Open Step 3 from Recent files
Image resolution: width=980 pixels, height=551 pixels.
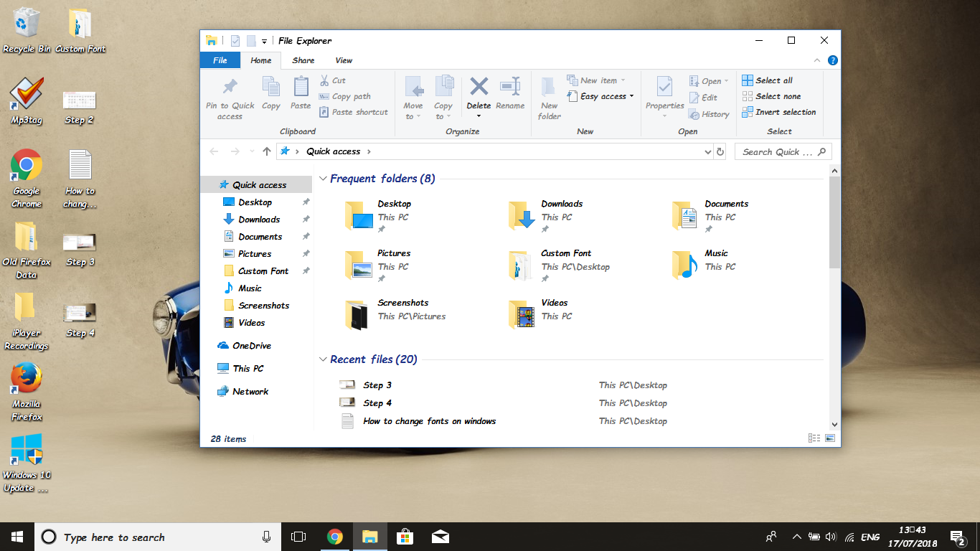click(x=377, y=385)
